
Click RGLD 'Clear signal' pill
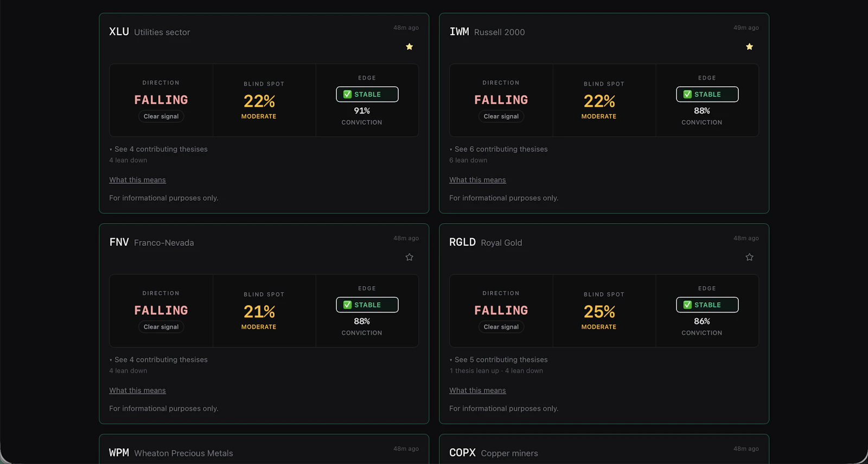[501, 327]
